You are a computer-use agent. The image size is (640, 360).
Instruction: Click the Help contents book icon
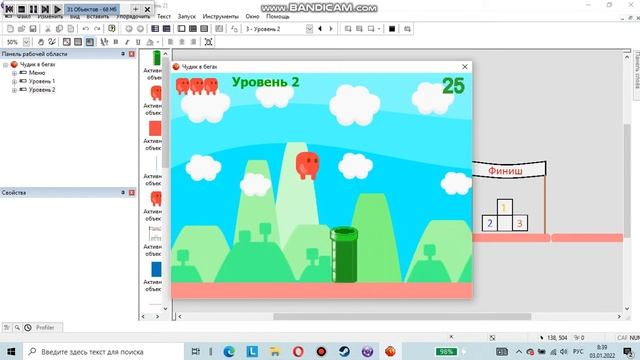pyautogui.click(x=112, y=29)
